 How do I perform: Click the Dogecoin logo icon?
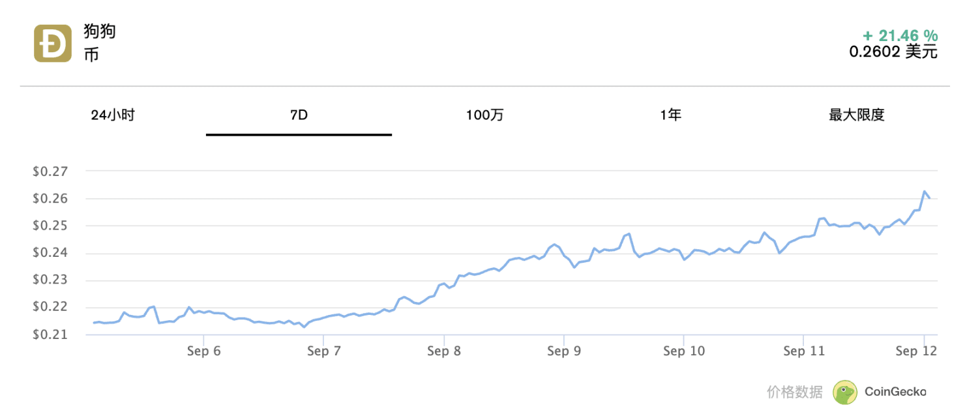tap(53, 44)
